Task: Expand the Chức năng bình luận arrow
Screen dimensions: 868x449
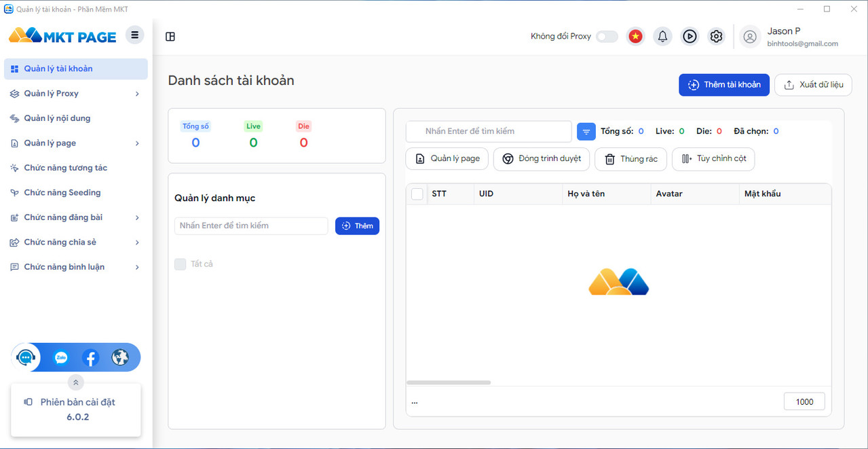Action: point(137,267)
